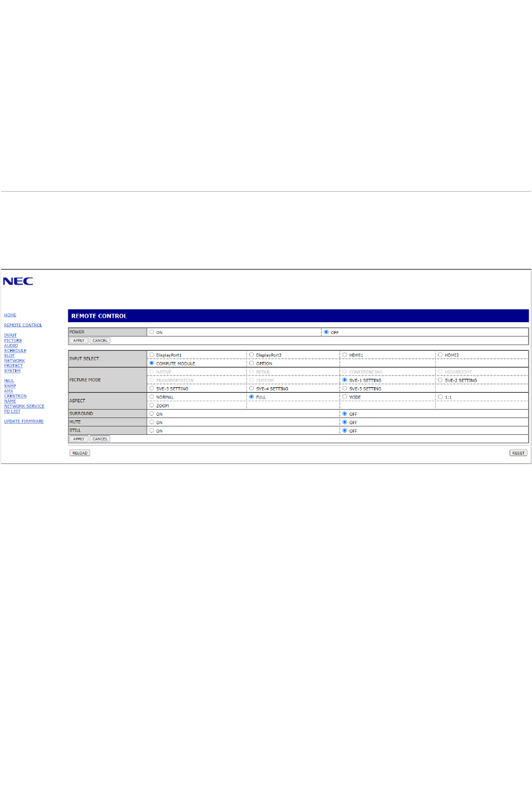The width and height of the screenshot is (532, 789).
Task: Navigate to the CRESTRON settings link
Action: click(15, 396)
